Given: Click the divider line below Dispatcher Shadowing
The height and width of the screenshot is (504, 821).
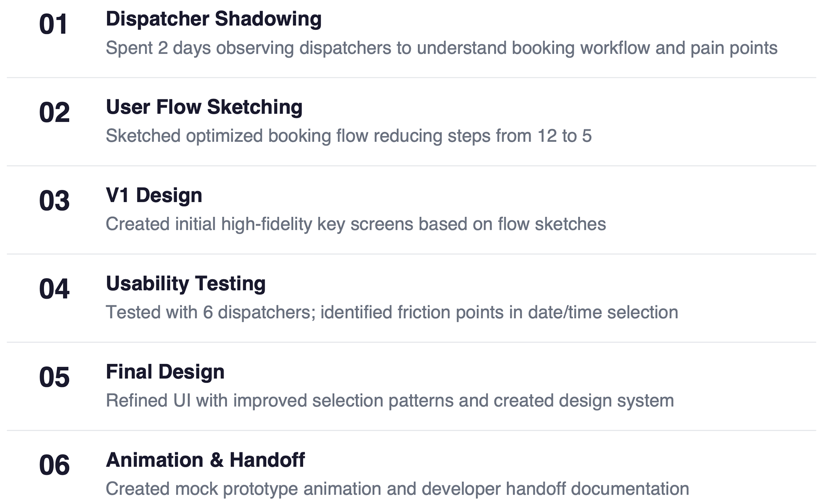Looking at the screenshot, I should (x=410, y=77).
